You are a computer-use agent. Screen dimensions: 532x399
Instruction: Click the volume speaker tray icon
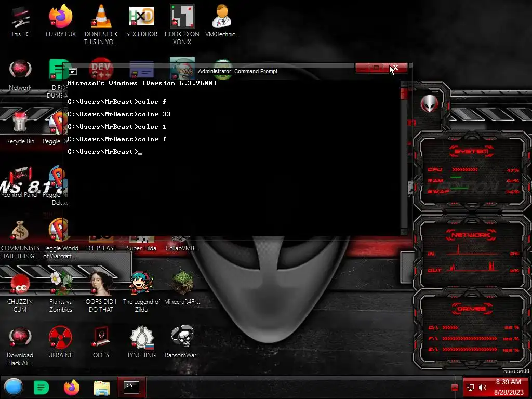pyautogui.click(x=483, y=388)
